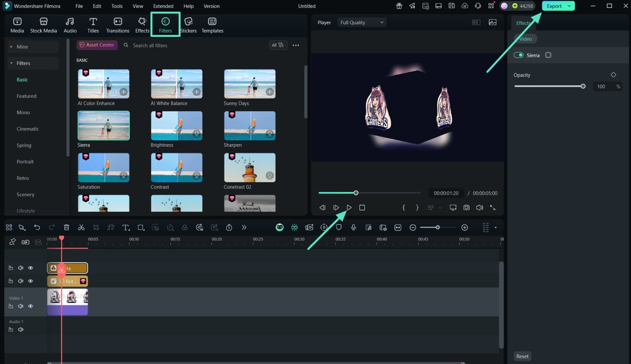The image size is (631, 364).
Task: Zoom in the timeline with plus icon
Action: pyautogui.click(x=465, y=228)
